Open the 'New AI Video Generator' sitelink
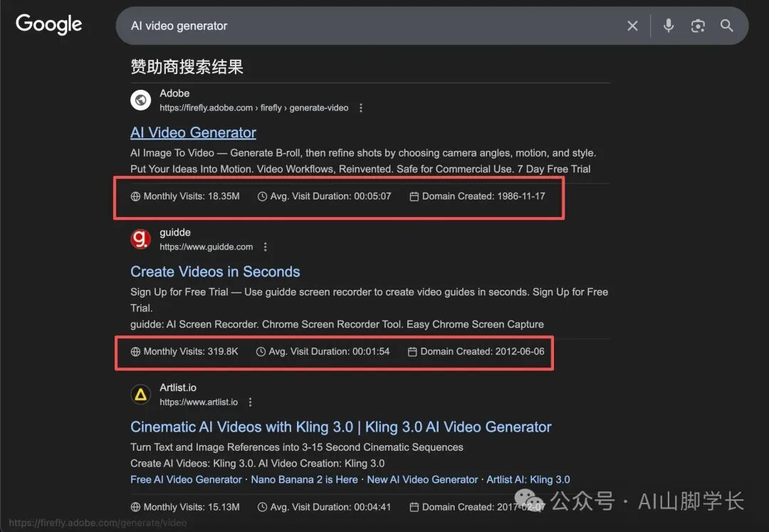This screenshot has width=769, height=532. coord(422,479)
